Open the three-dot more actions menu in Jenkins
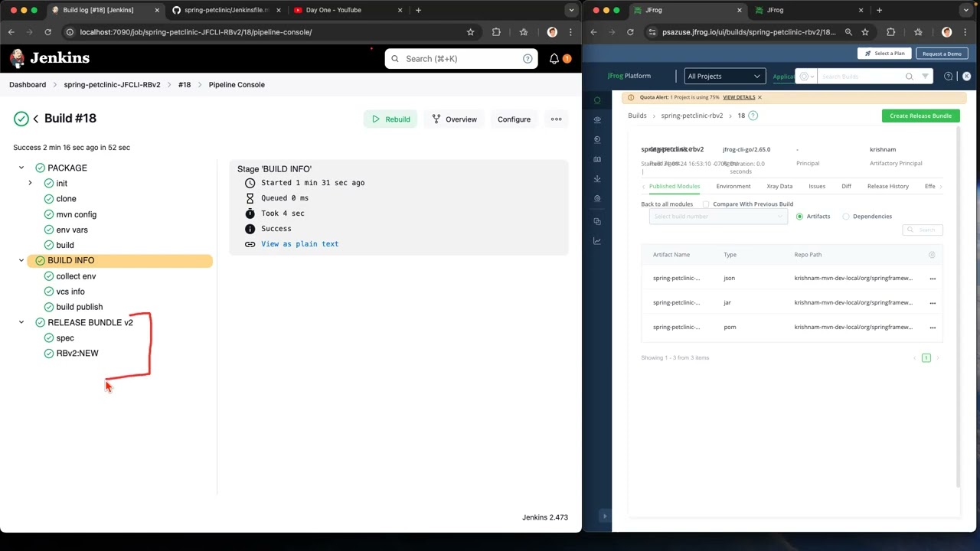The width and height of the screenshot is (980, 551). click(x=557, y=119)
